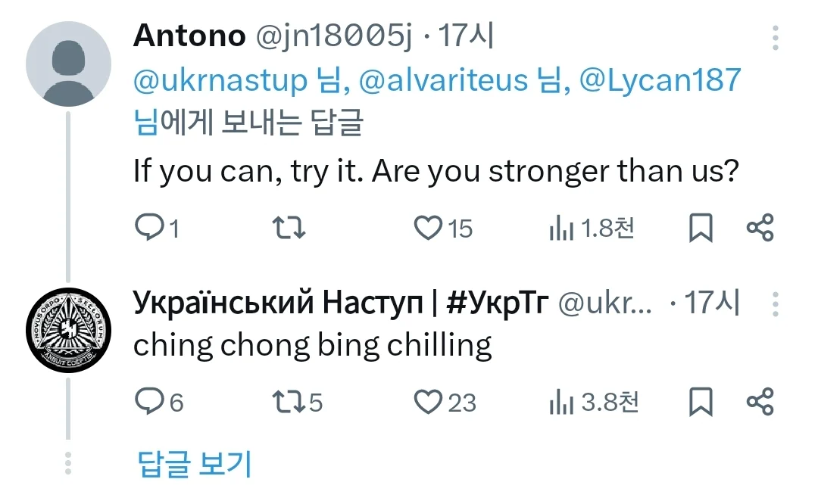
Task: Like the tweet with 23 likes
Action: coord(445,402)
